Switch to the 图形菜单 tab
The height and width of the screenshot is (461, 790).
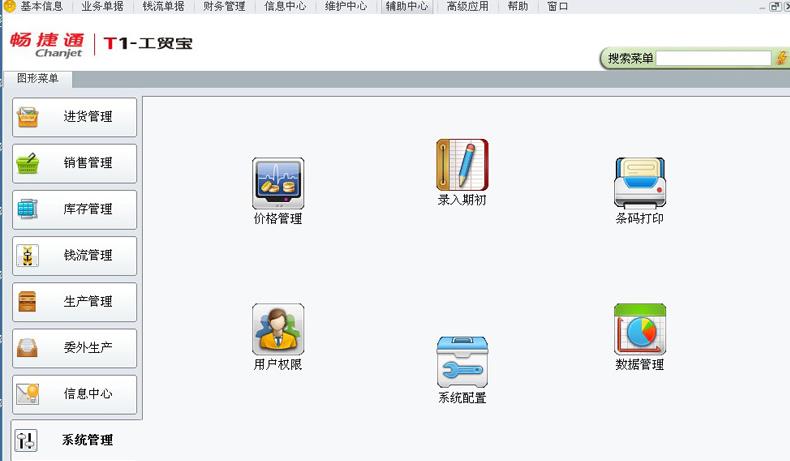pos(38,79)
